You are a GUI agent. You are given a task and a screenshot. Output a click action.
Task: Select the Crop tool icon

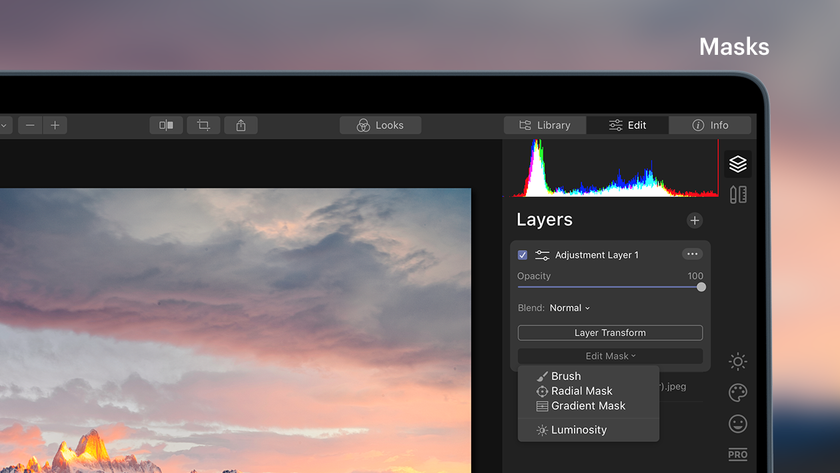point(204,125)
